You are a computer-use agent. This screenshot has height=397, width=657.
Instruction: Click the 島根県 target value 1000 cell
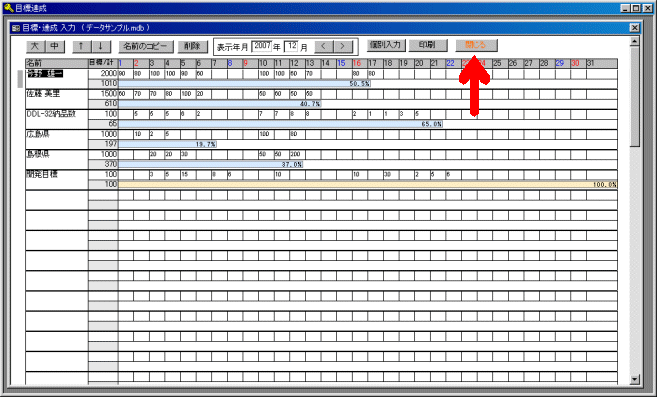point(103,154)
